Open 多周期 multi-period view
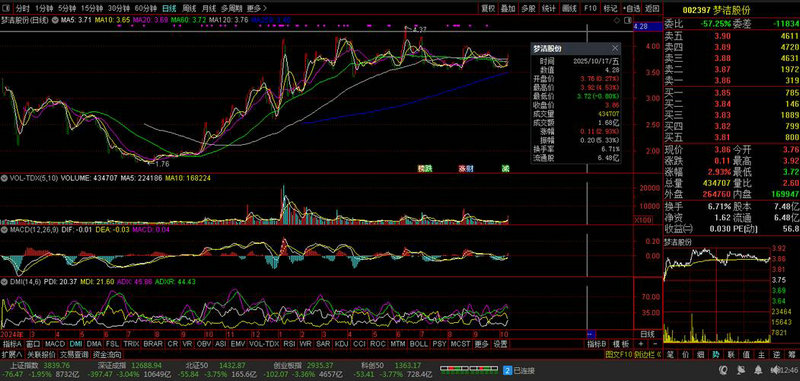Viewport: 800px width, 381px height. coord(232,8)
